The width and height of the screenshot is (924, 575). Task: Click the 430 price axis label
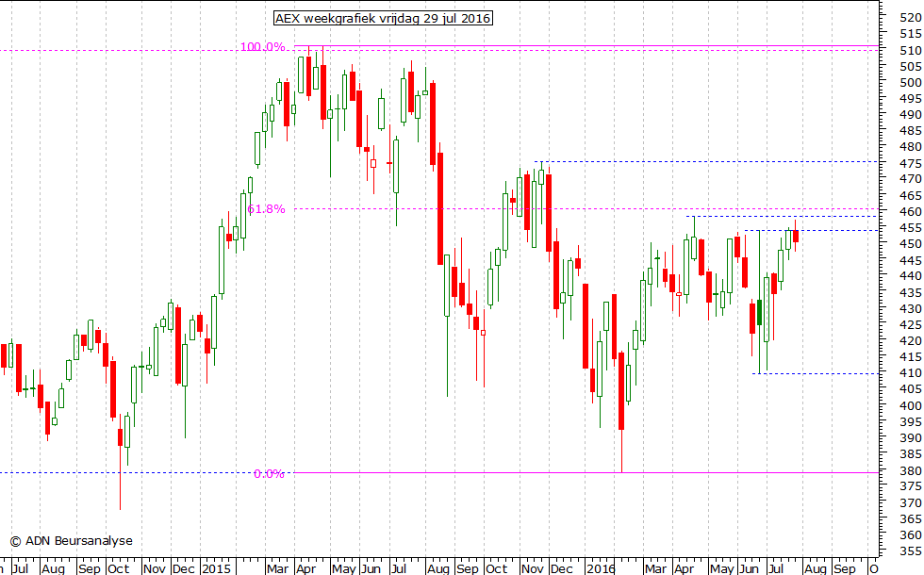(x=911, y=308)
